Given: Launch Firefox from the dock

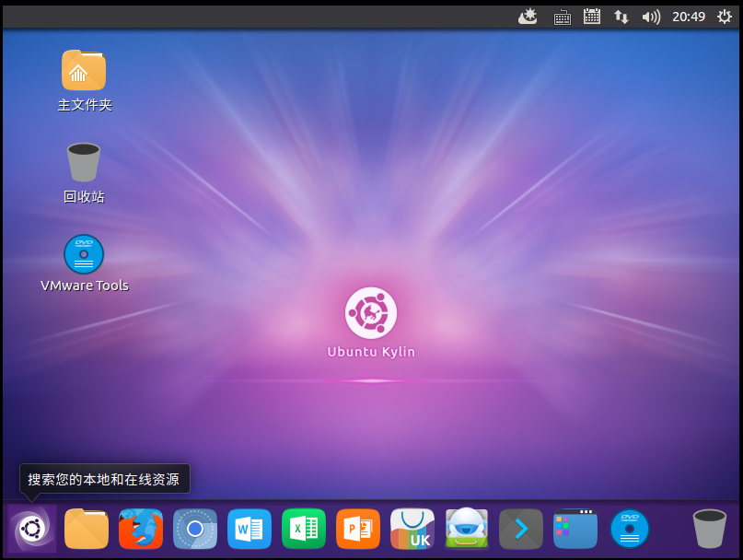Looking at the screenshot, I should coord(141,529).
